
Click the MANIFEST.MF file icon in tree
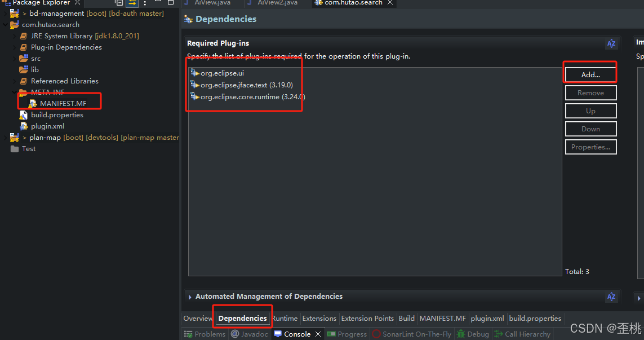pos(33,104)
